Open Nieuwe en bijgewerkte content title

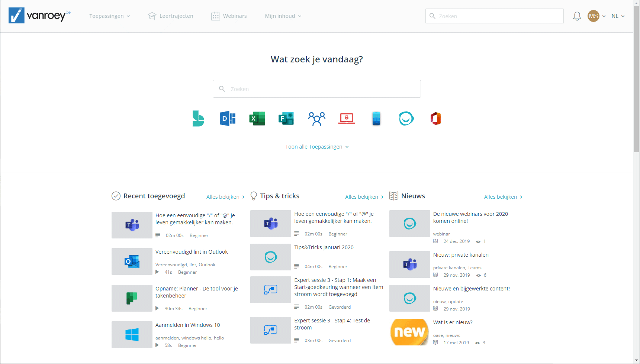coord(472,289)
